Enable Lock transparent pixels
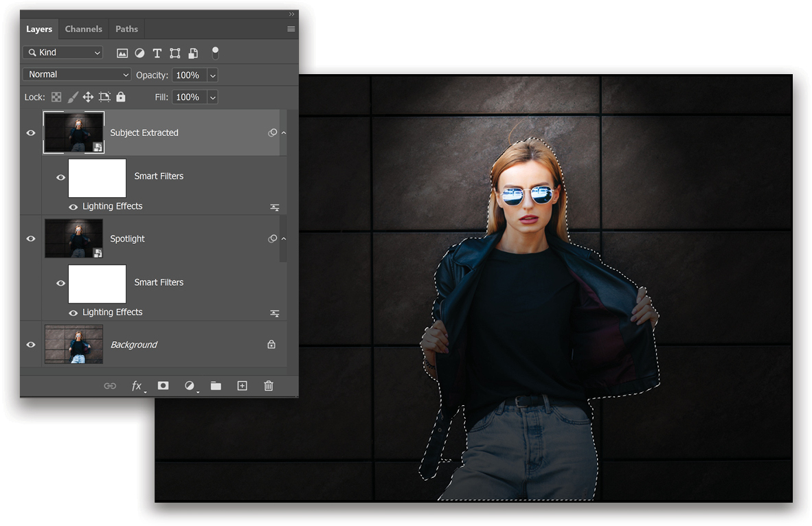Viewport: 812px width, 526px height. (x=56, y=97)
